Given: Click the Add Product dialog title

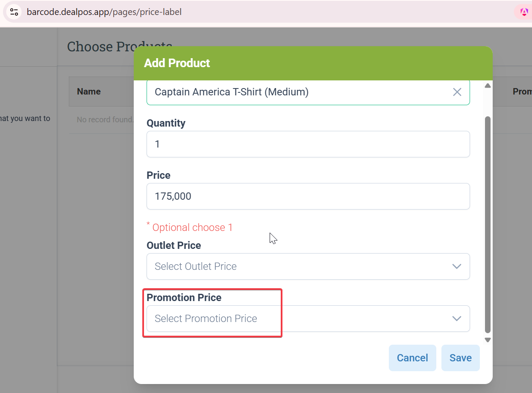Looking at the screenshot, I should click(x=177, y=63).
